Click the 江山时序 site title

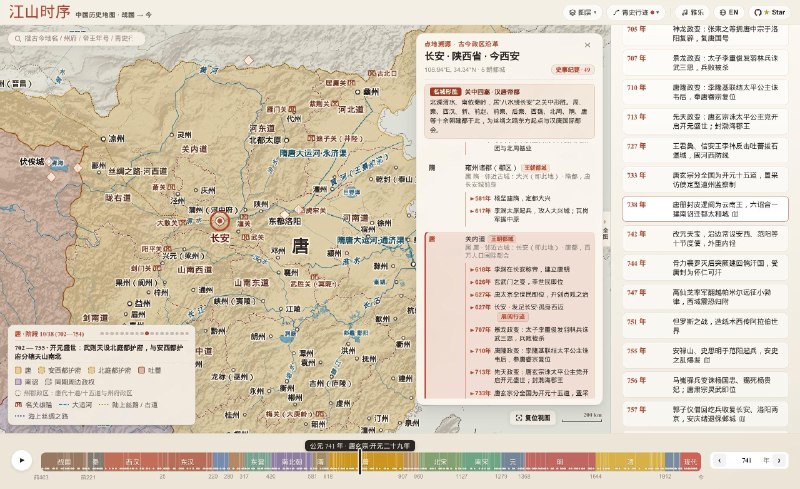pos(39,12)
